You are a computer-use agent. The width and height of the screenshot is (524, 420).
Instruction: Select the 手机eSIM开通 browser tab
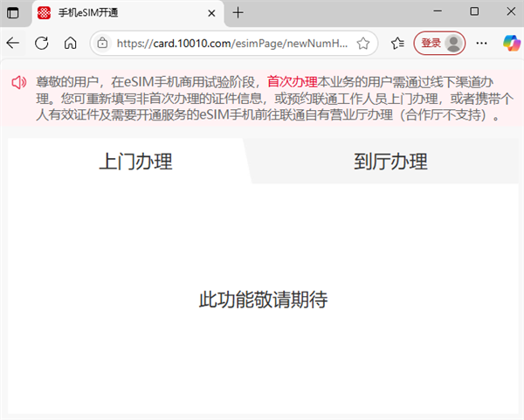point(114,13)
